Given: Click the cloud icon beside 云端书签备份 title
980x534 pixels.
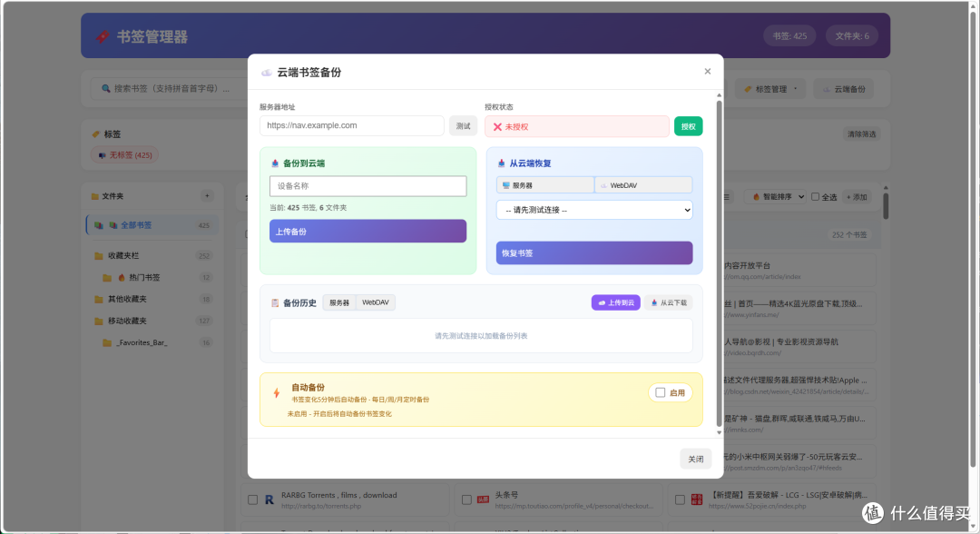Looking at the screenshot, I should coord(266,73).
